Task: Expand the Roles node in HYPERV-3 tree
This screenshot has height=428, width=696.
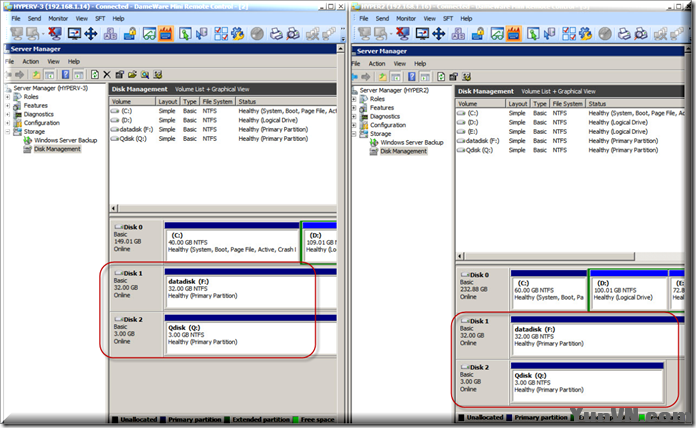Action: click(x=9, y=96)
